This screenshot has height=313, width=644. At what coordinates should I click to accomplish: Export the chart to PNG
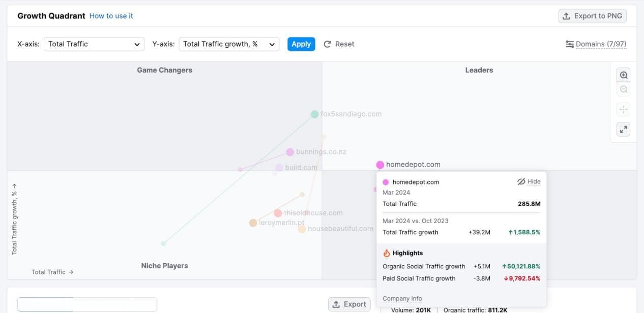point(592,16)
